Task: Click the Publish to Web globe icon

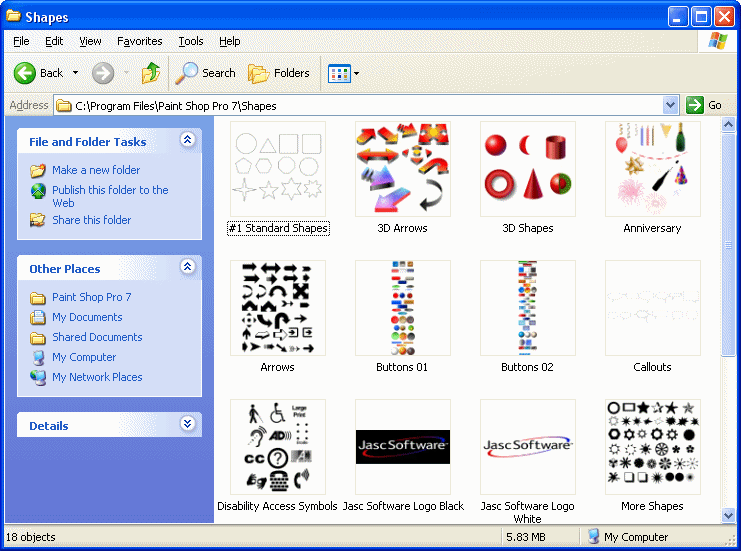Action: [x=38, y=191]
